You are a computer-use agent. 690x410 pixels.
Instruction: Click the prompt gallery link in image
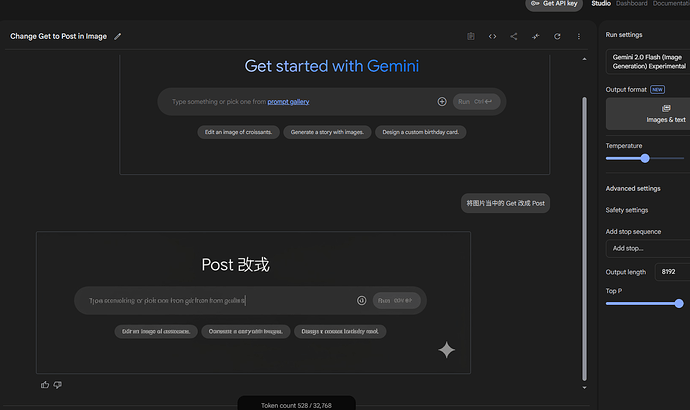coord(288,102)
